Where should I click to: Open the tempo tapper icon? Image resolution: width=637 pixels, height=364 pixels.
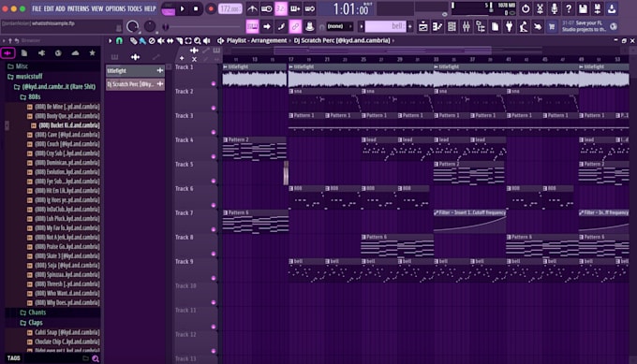click(524, 27)
